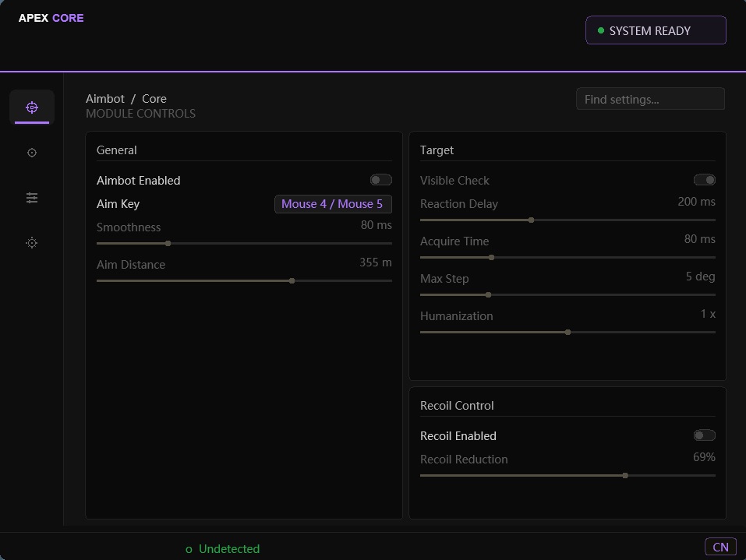Screen dimensions: 746x560
Task: Toggle the Visible Check switch
Action: (704, 180)
